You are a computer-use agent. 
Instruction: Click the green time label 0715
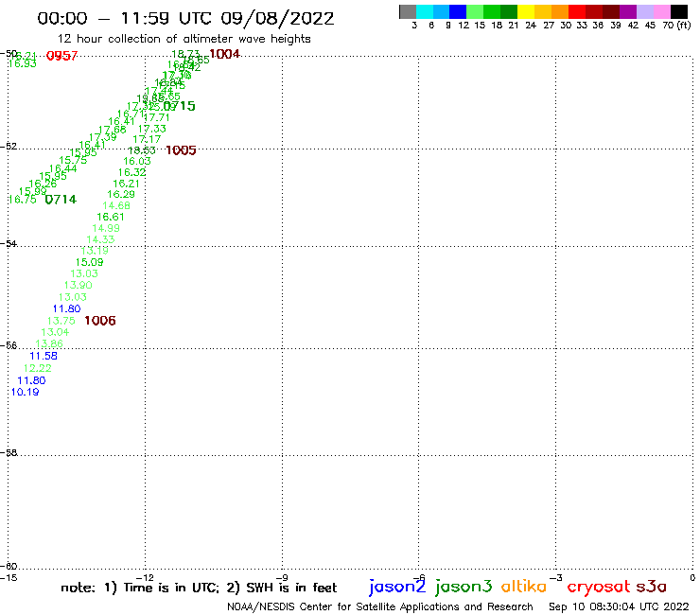[180, 106]
